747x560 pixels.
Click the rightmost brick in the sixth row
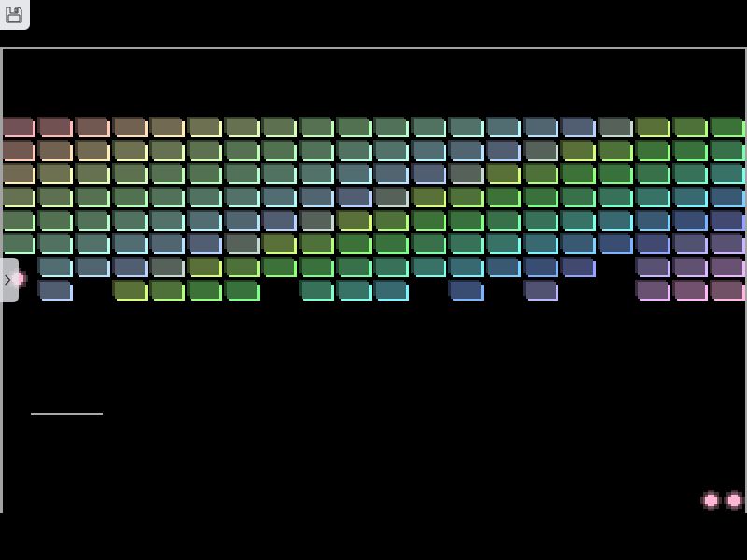[727, 244]
